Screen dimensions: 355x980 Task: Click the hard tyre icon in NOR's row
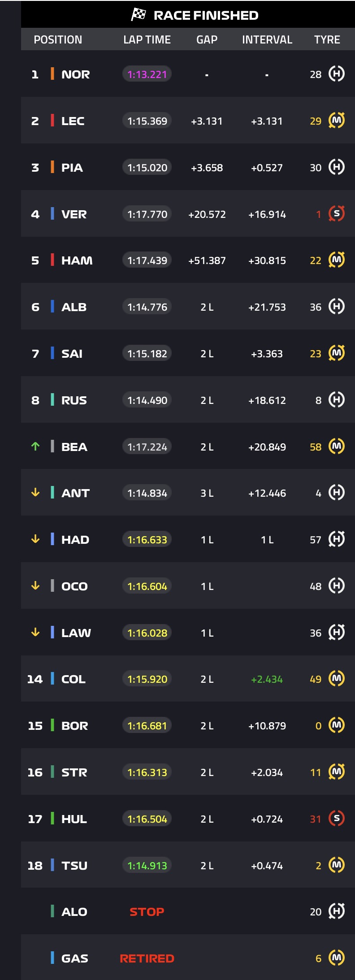(x=337, y=74)
